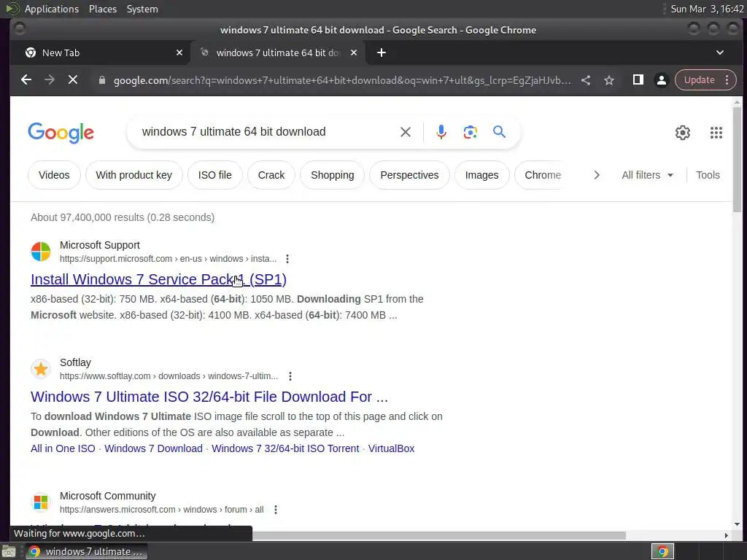Close the New Tab tab
Screen dimensions: 747x560
point(179,52)
